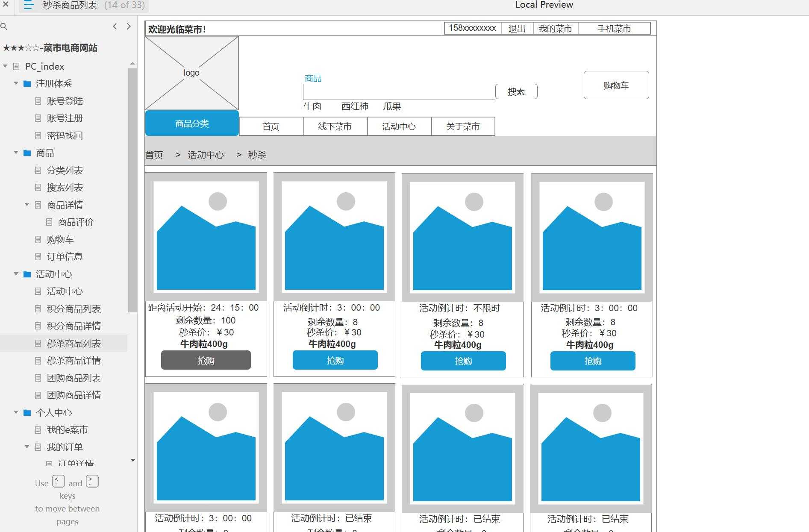The image size is (809, 532).
Task: Click the sidebar scroll down arrow
Action: [132, 460]
